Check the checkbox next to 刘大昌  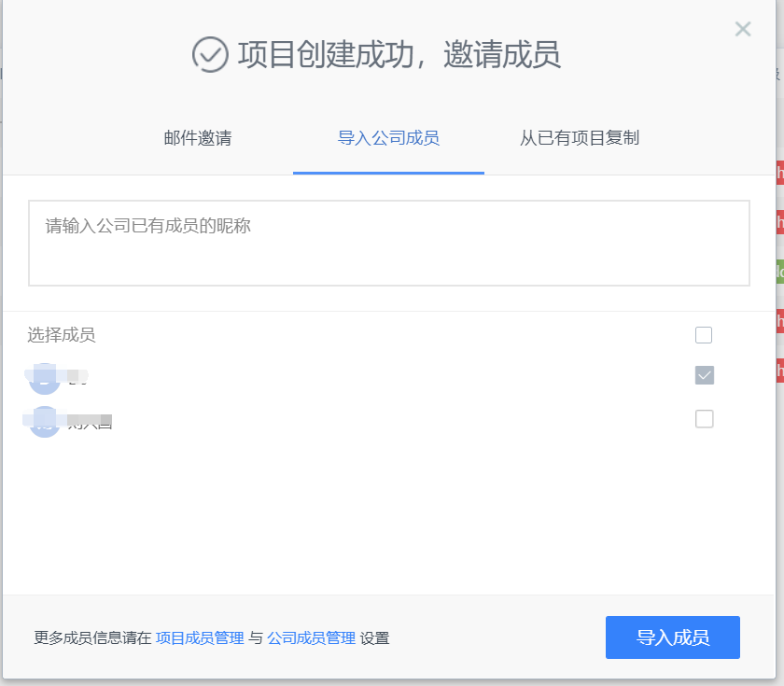(x=704, y=419)
